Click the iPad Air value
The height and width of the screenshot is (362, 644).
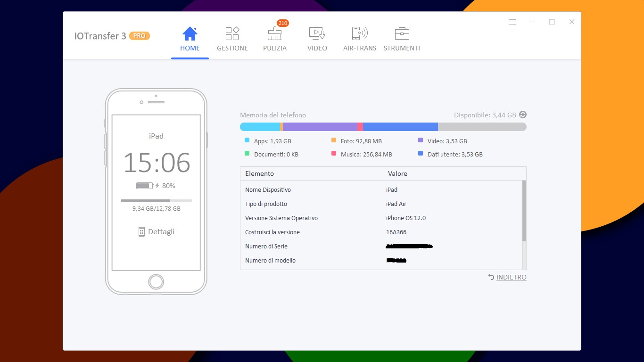point(396,204)
